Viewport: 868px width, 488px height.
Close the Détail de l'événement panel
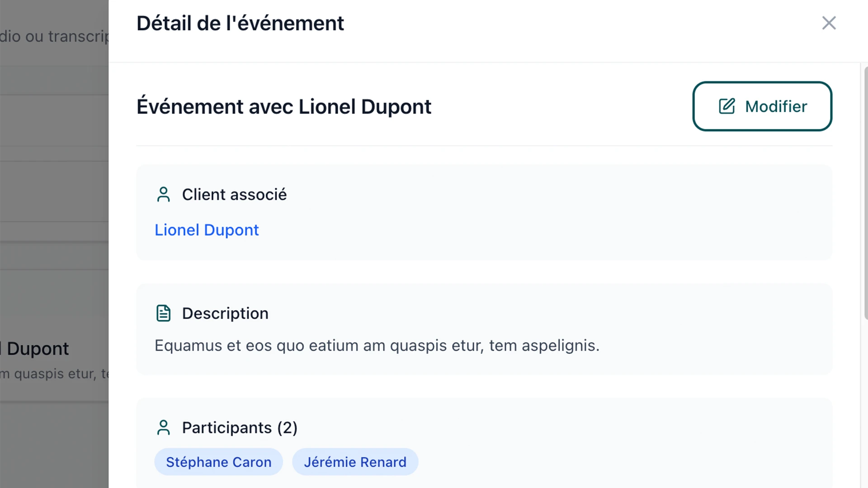pos(829,23)
